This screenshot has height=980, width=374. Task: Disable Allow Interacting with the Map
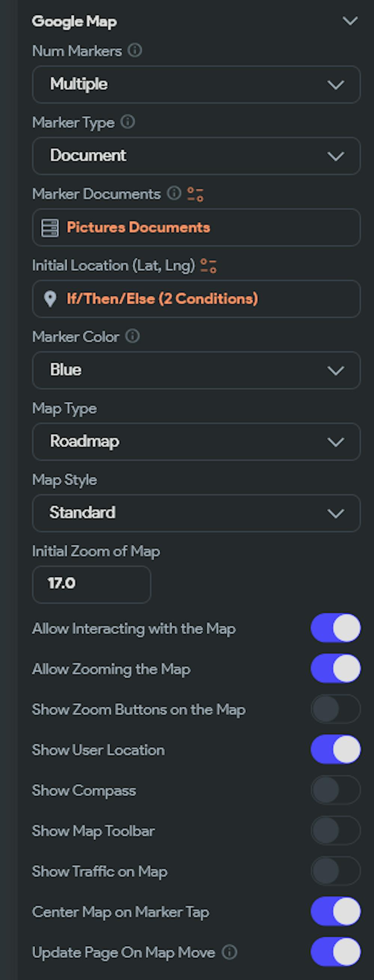pyautogui.click(x=335, y=628)
